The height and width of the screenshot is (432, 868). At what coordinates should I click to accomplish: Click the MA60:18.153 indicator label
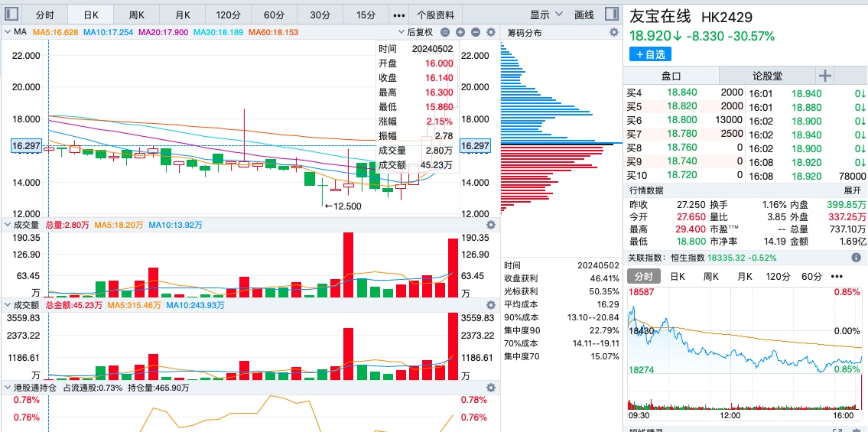point(273,33)
